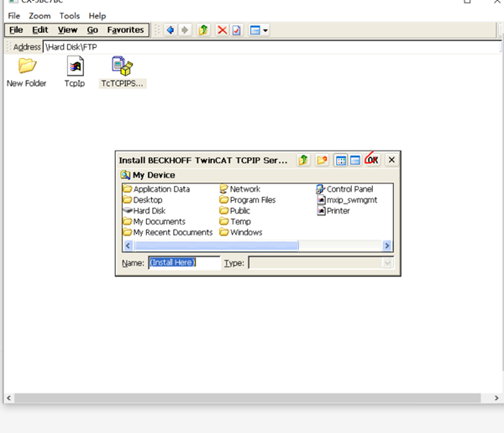Open properties for the selected item
The image size is (504, 433).
pyautogui.click(x=237, y=30)
